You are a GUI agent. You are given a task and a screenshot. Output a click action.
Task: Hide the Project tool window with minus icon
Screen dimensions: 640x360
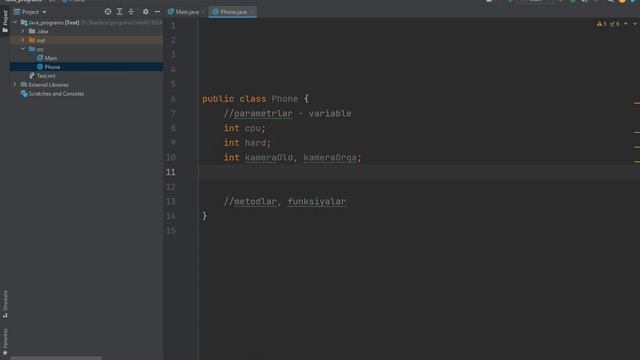[157, 12]
